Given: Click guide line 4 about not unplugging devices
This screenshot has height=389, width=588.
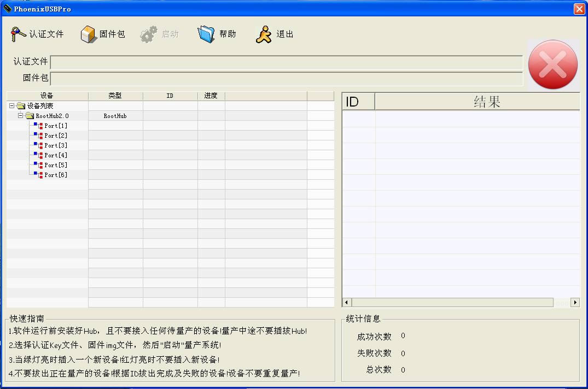Looking at the screenshot, I should (154, 373).
